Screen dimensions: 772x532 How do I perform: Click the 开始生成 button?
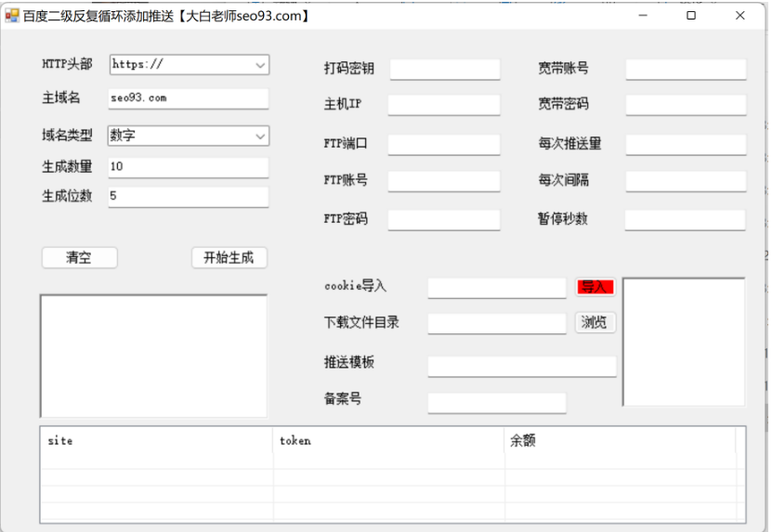pyautogui.click(x=229, y=257)
